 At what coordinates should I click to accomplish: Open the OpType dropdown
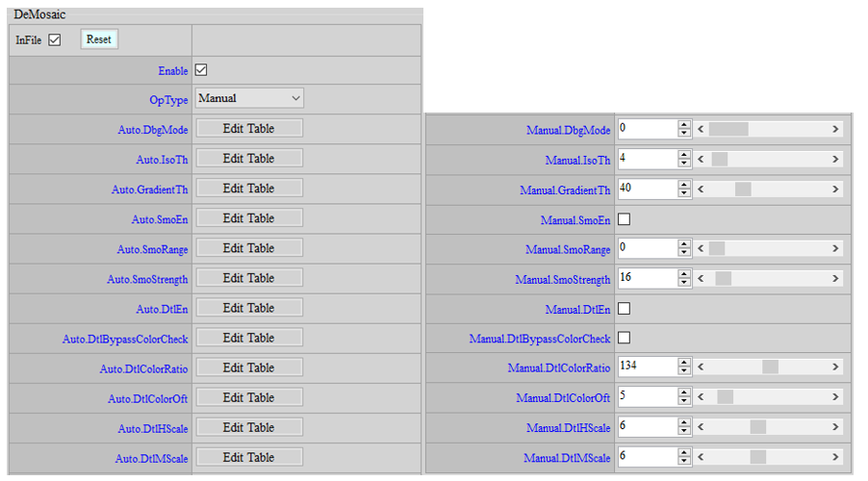[249, 98]
